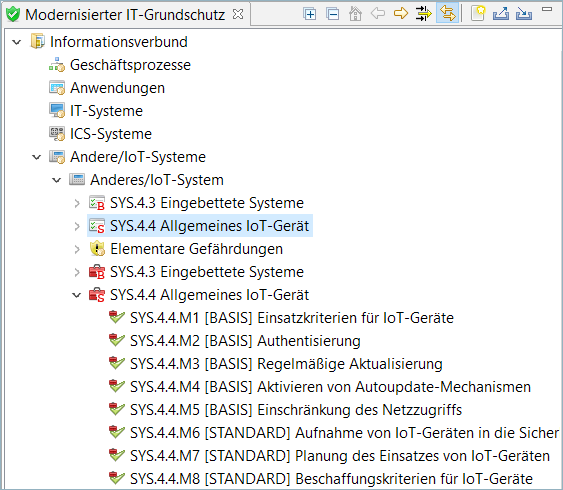This screenshot has width=563, height=490.
Task: Go to the Home view icon
Action: (355, 14)
